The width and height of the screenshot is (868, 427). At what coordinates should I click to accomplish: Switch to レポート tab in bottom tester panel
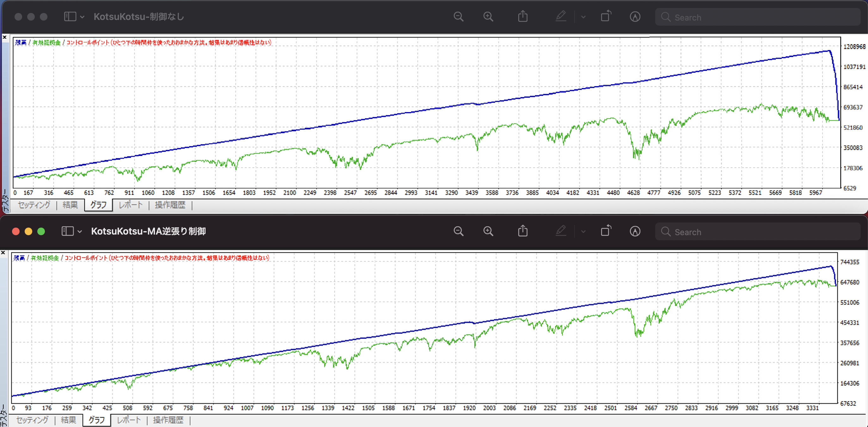(x=128, y=420)
